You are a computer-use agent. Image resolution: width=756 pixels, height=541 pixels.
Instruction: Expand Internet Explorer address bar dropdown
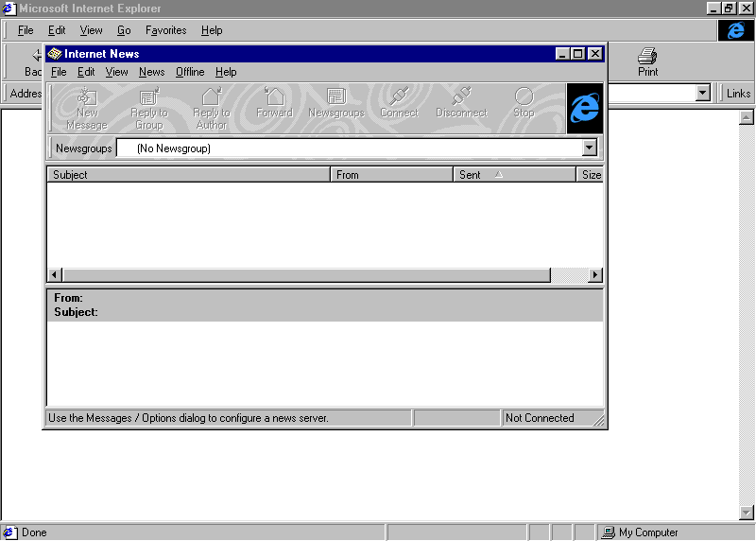click(x=703, y=93)
